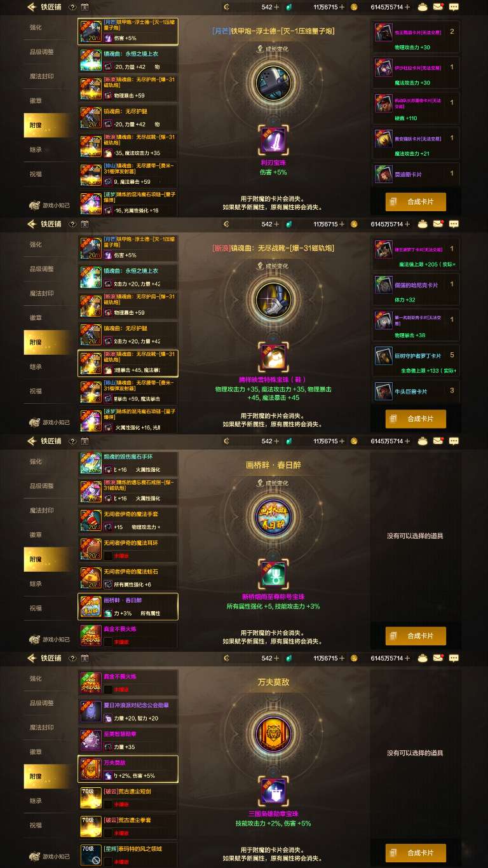Viewport: 488px width, 868px height.
Task: Select 无间者伊奇的魔法手套 in equipment list
Action: click(128, 520)
